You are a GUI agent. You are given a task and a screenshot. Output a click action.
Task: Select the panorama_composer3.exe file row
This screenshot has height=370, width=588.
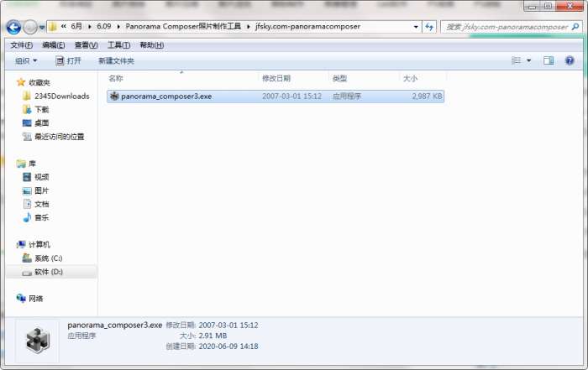pos(276,96)
